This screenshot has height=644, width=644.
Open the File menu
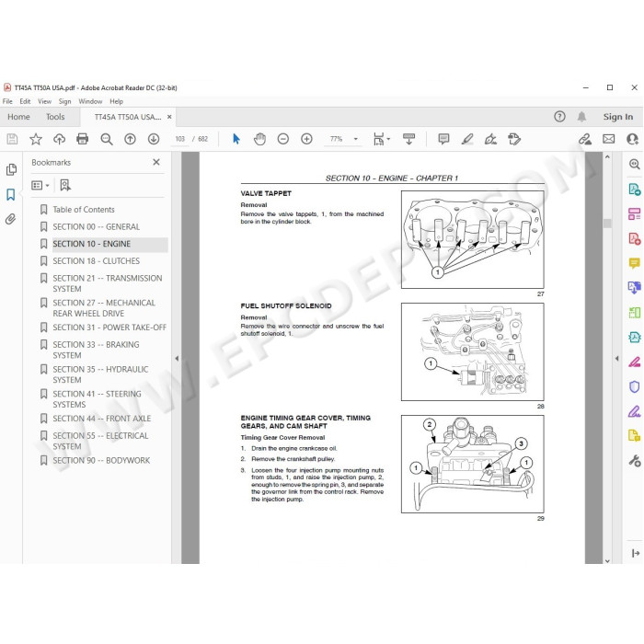7,101
